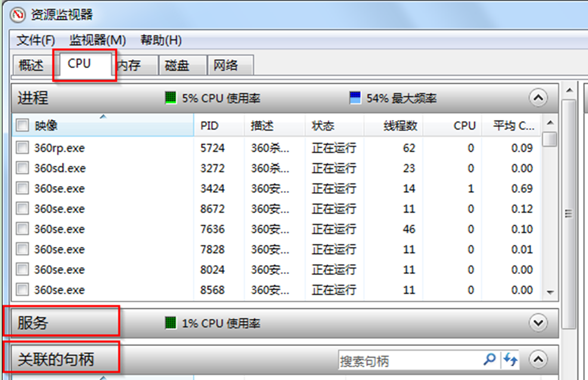Click the process list scrollbar thumb
Image resolution: width=588 pixels, height=380 pixels.
coord(550,139)
